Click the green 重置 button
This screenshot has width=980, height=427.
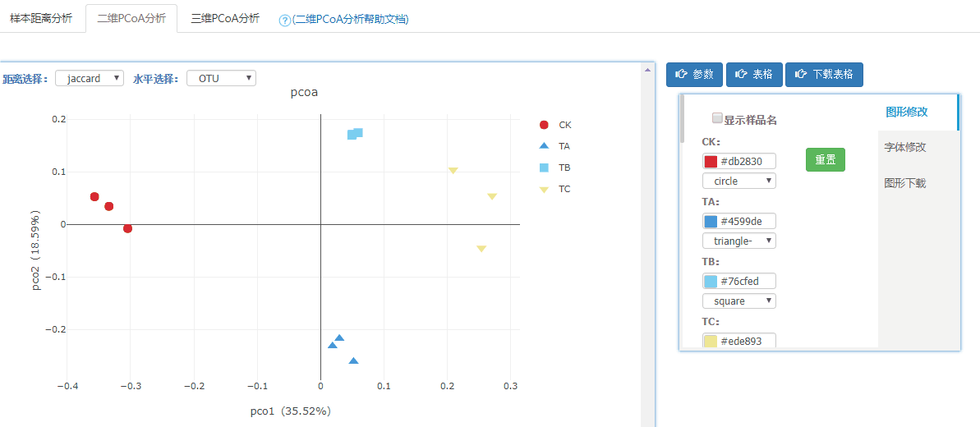[x=825, y=159]
